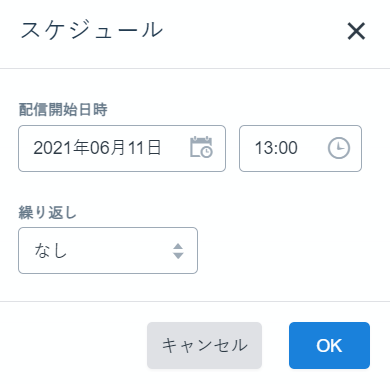Confirm the schedule with OK
The height and width of the screenshot is (384, 390).
point(329,345)
